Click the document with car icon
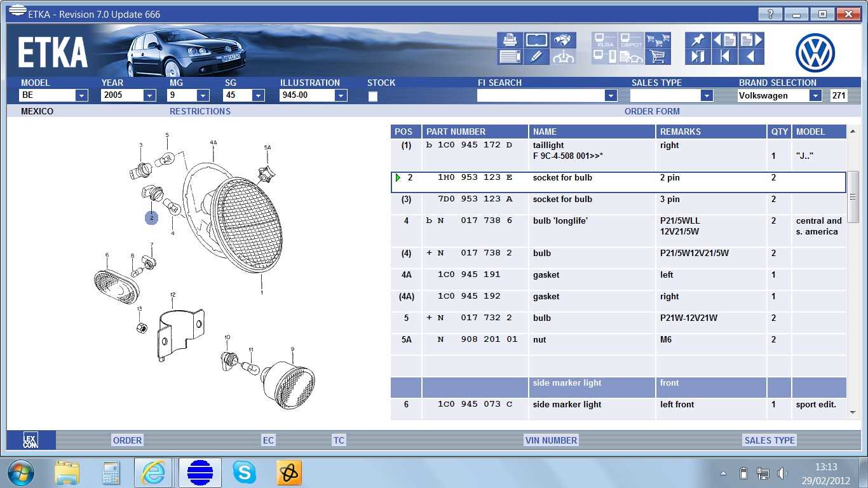868x488 pixels. [631, 57]
